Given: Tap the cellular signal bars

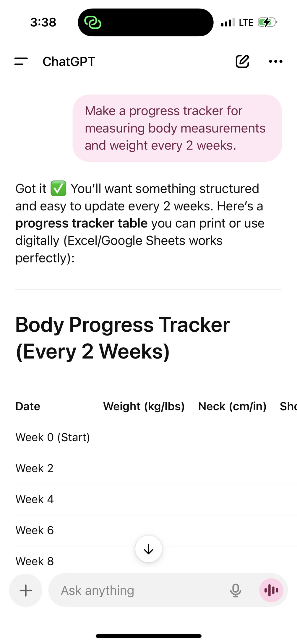Looking at the screenshot, I should pos(228,22).
